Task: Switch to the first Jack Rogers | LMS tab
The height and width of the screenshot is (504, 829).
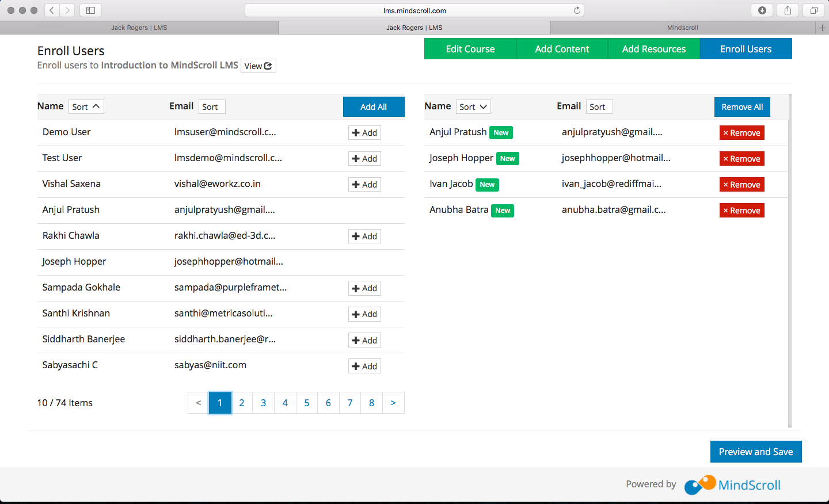Action: (x=139, y=28)
